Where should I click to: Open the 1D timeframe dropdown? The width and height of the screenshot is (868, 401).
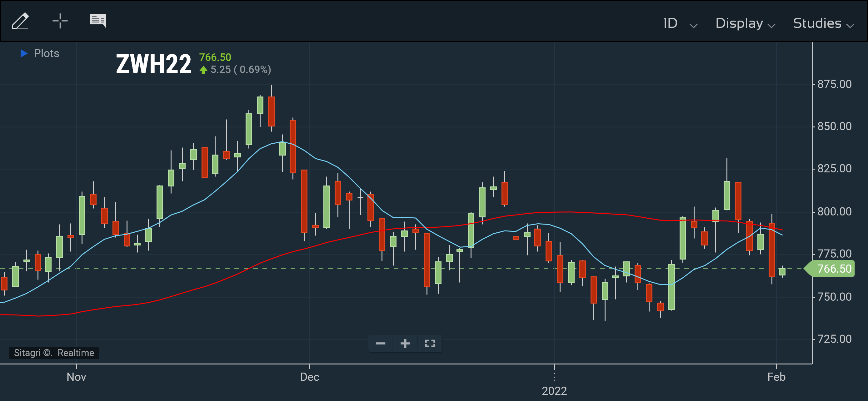pyautogui.click(x=680, y=23)
